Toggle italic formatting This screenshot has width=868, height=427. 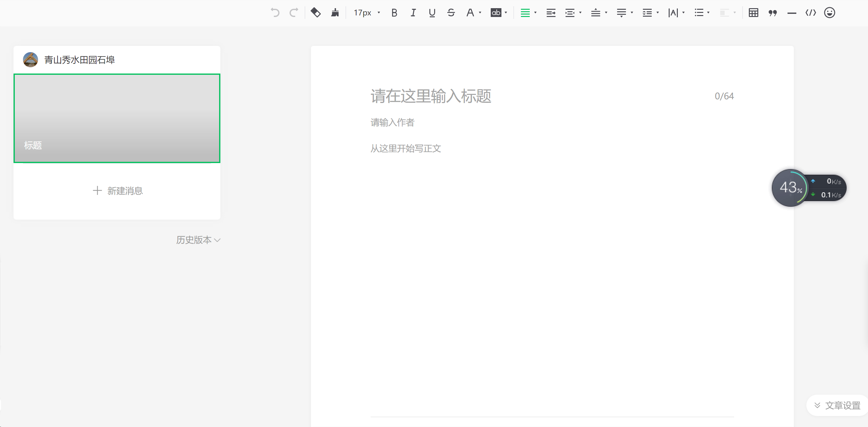click(x=413, y=13)
